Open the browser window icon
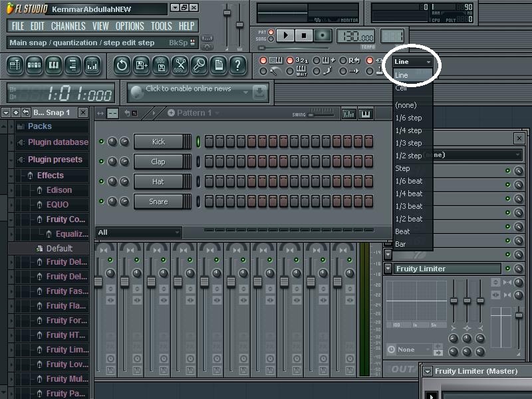The width and height of the screenshot is (532, 399). tap(72, 65)
